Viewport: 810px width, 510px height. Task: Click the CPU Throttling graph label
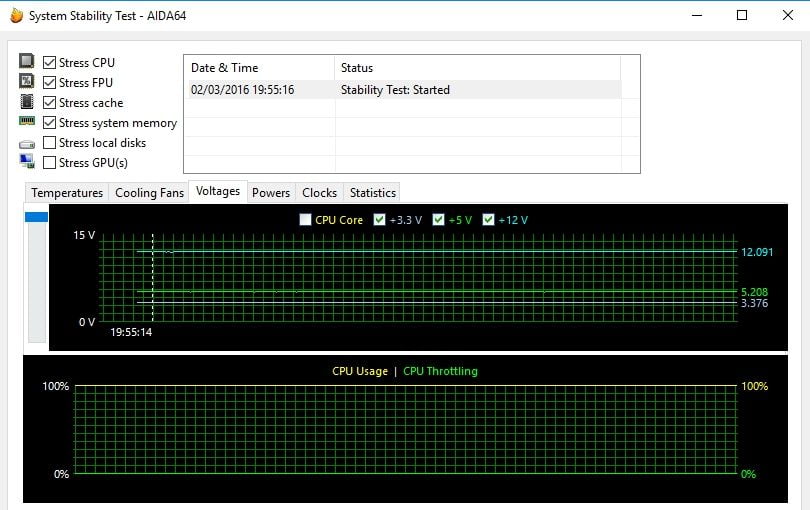click(440, 371)
